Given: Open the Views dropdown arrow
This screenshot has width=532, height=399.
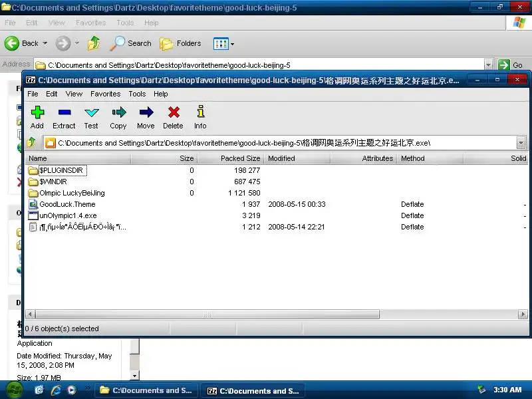Looking at the screenshot, I should click(x=232, y=44).
